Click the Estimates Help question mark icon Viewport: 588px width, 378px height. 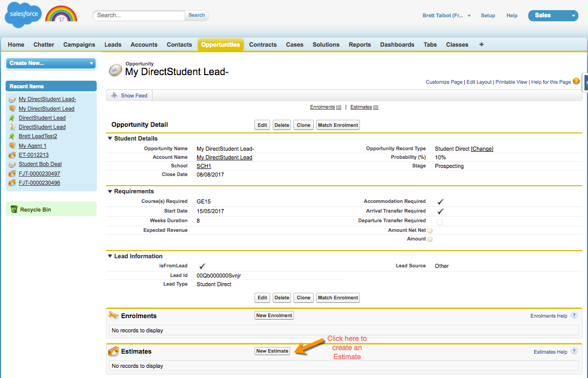pyautogui.click(x=574, y=351)
